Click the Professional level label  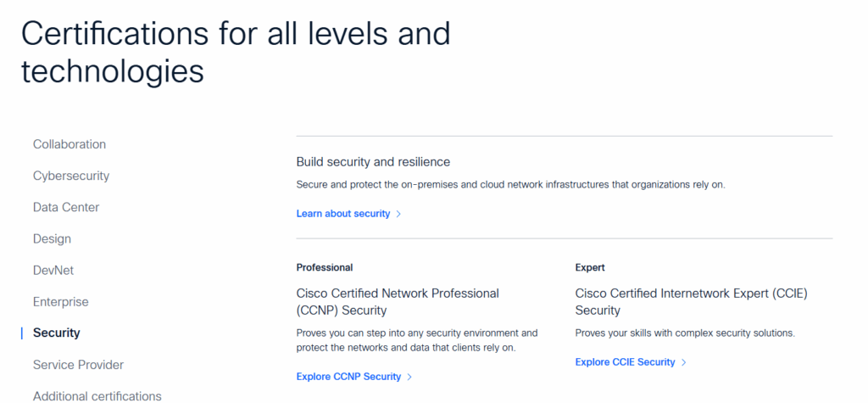325,267
